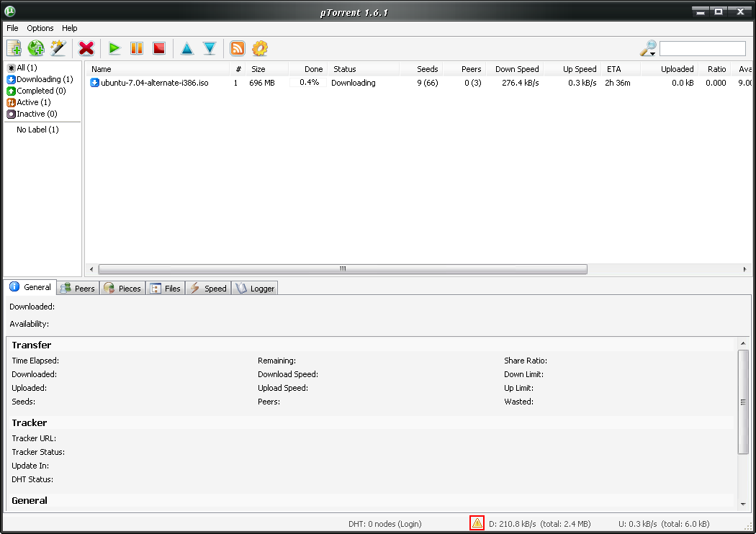
Task: Move torrent up the queue arrow
Action: 187,48
